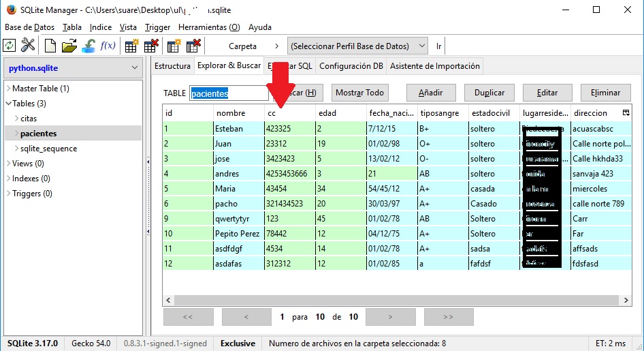The height and width of the screenshot is (351, 644).
Task: Click the address cell Calle hkhda33
Action: click(x=601, y=159)
